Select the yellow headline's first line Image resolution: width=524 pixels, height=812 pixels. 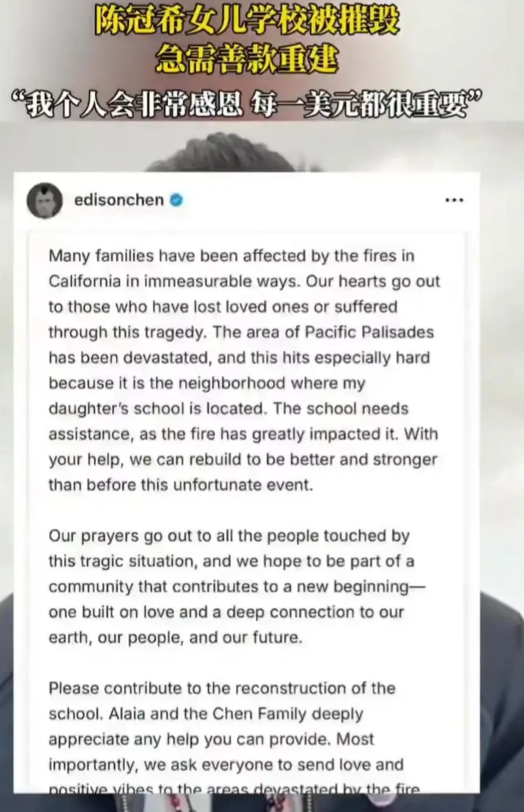tap(247, 23)
